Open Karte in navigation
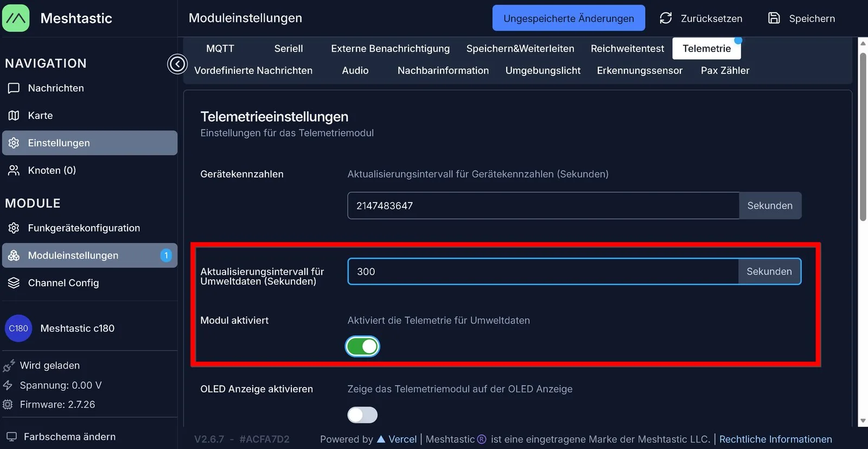This screenshot has height=449, width=868. click(90, 115)
